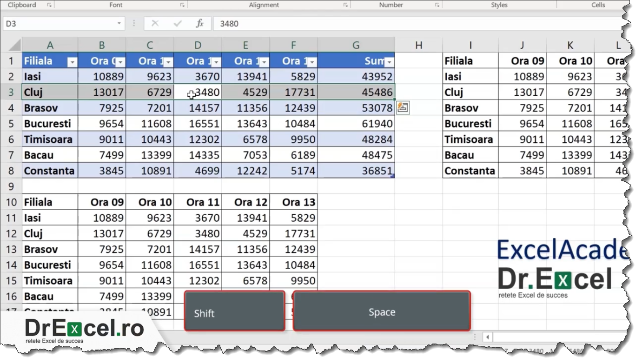642x364 pixels.
Task: Click the Quick Analysis lightning icon near G4
Action: (x=403, y=107)
